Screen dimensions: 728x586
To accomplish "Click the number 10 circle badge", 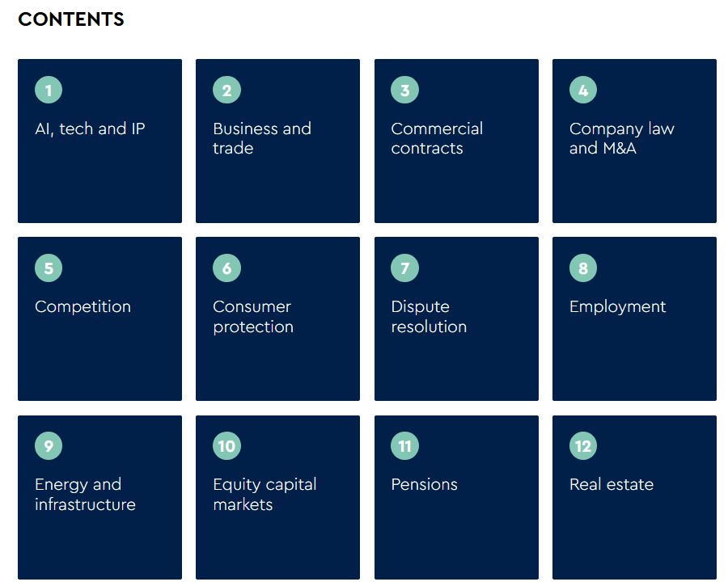I will 226,446.
